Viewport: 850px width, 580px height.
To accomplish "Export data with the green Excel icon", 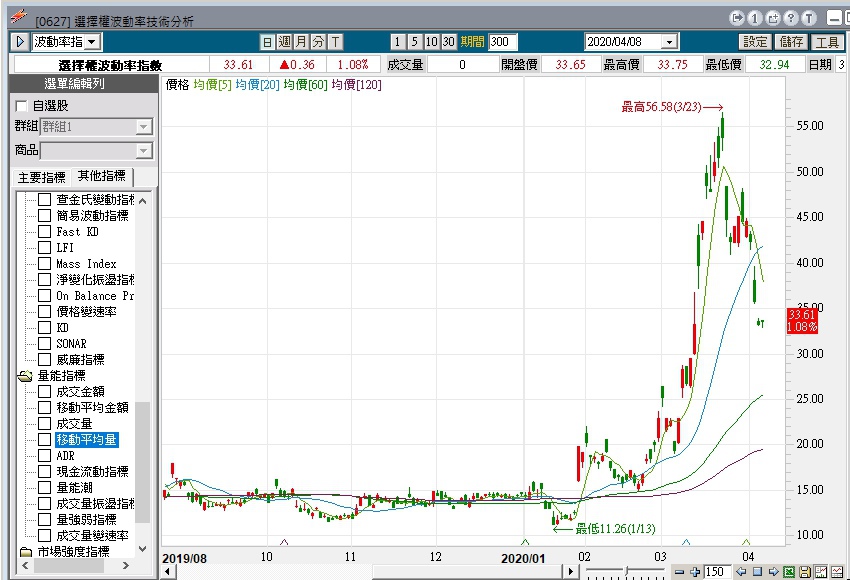I will (789, 572).
